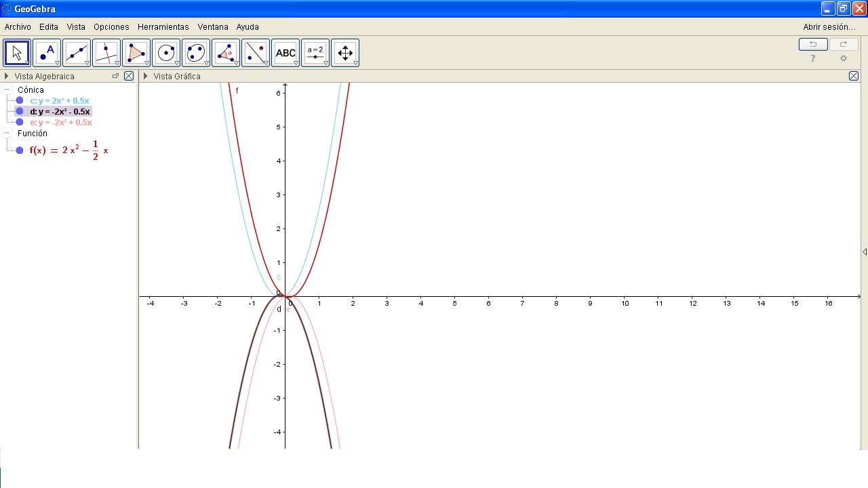Select the Reflect about line tool
Image resolution: width=868 pixels, height=488 pixels.
[x=256, y=53]
